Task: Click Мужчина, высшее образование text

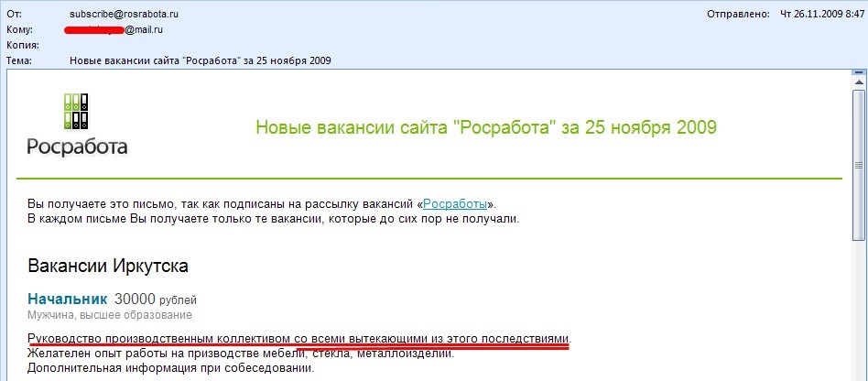Action: pos(110,315)
